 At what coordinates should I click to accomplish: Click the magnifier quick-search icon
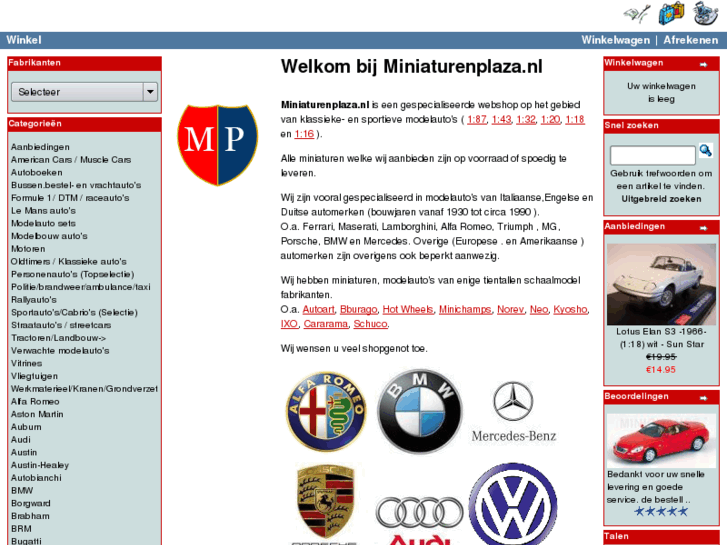[706, 150]
